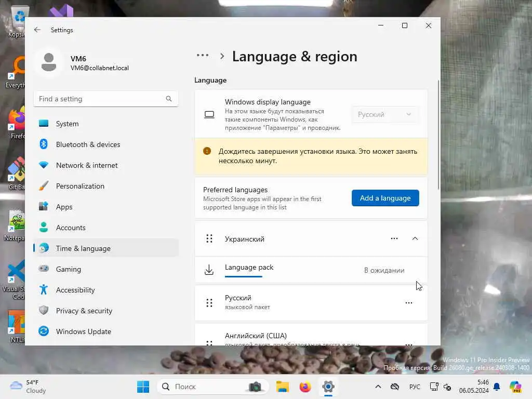Focus the Find a setting search box
Viewport: 532px width, 399px height.
click(x=106, y=99)
